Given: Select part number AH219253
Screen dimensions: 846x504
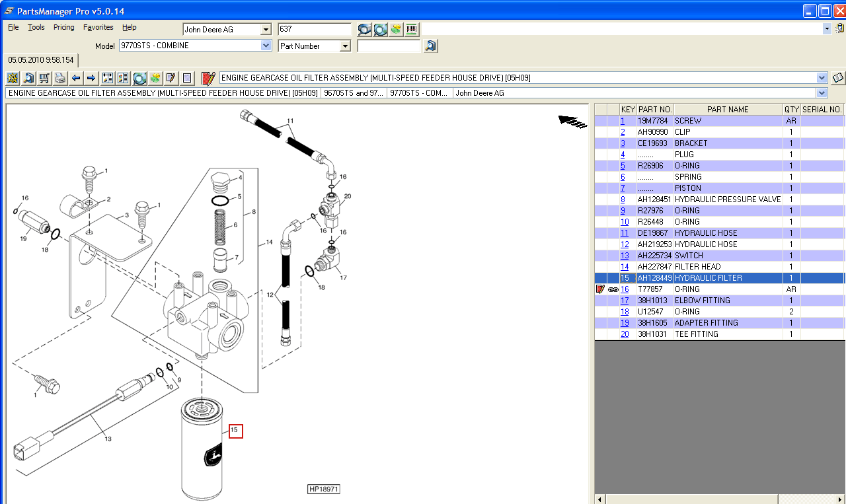Looking at the screenshot, I should (654, 244).
